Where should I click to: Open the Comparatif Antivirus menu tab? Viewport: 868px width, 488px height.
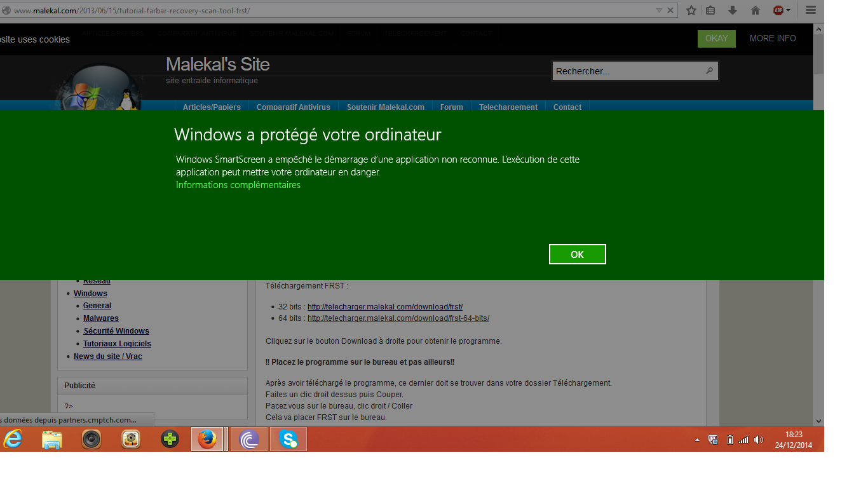[294, 107]
